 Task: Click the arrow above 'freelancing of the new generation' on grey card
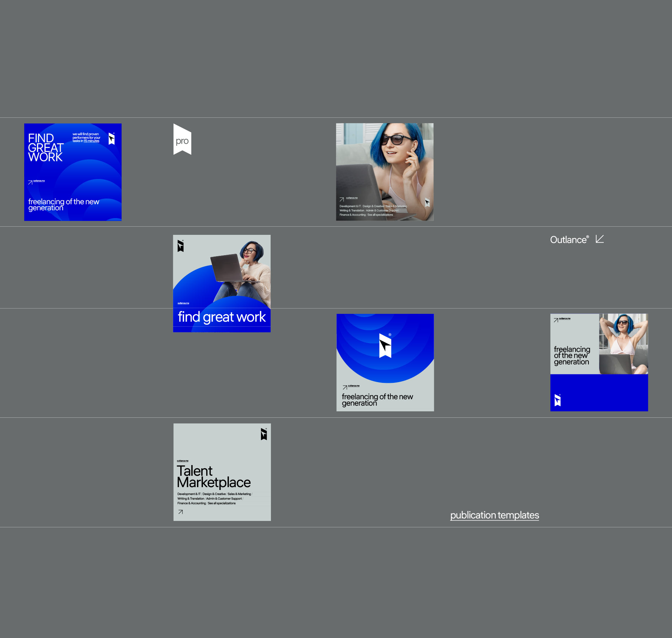point(345,387)
